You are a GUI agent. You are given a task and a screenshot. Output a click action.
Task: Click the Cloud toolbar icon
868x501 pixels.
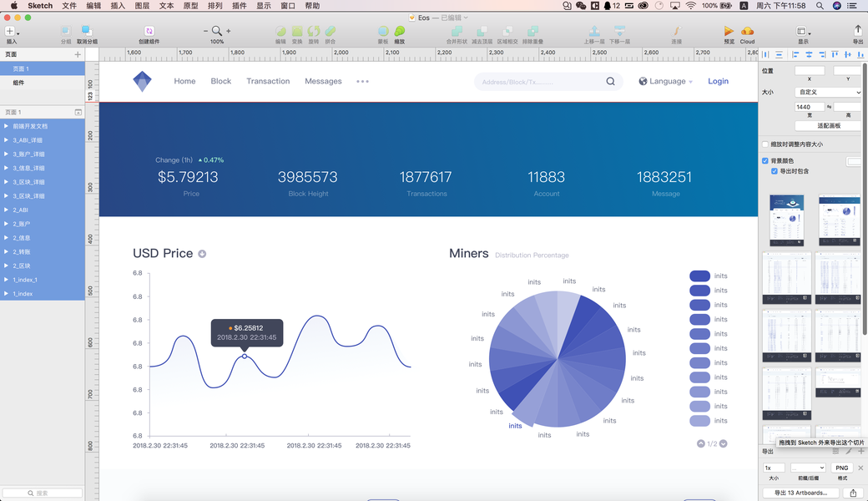(747, 31)
